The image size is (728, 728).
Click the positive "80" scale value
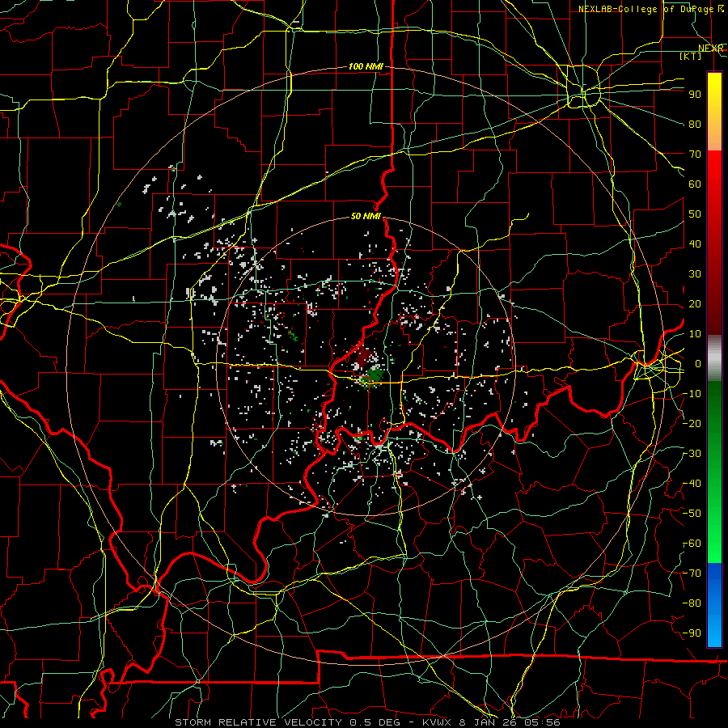click(695, 124)
